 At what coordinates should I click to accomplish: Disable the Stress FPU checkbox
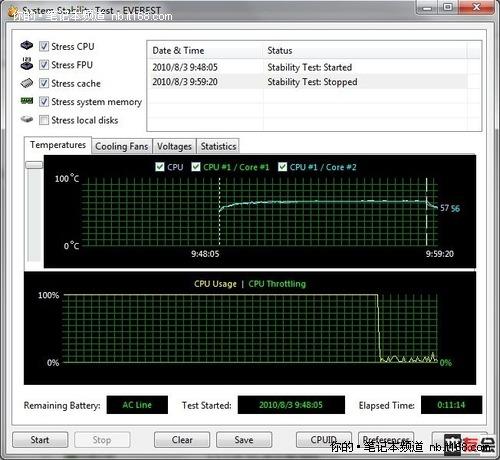(44, 65)
